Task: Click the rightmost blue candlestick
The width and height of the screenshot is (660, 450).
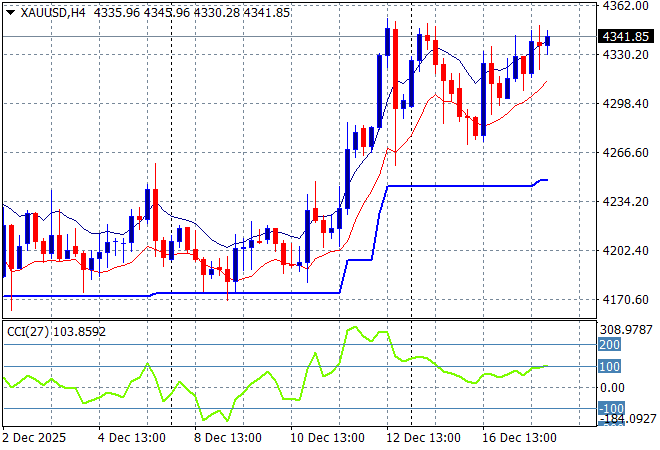Action: tap(548, 40)
